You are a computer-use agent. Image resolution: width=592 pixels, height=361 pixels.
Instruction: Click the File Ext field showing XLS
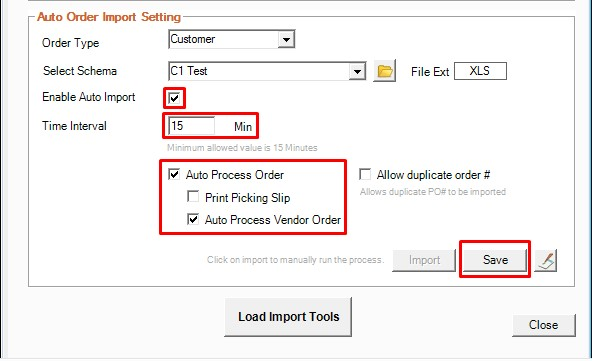480,71
